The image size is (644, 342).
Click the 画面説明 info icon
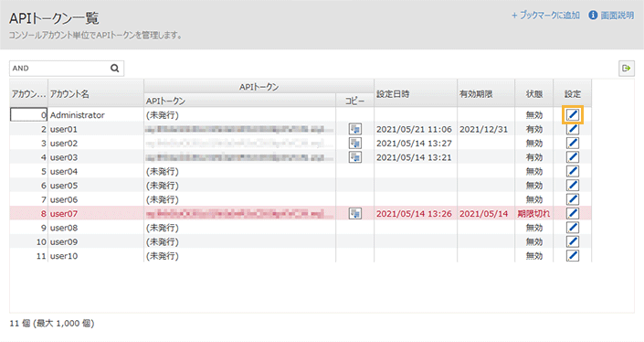pyautogui.click(x=593, y=16)
